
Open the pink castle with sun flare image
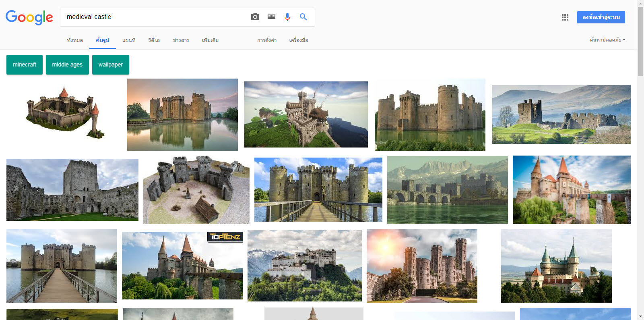(x=422, y=266)
